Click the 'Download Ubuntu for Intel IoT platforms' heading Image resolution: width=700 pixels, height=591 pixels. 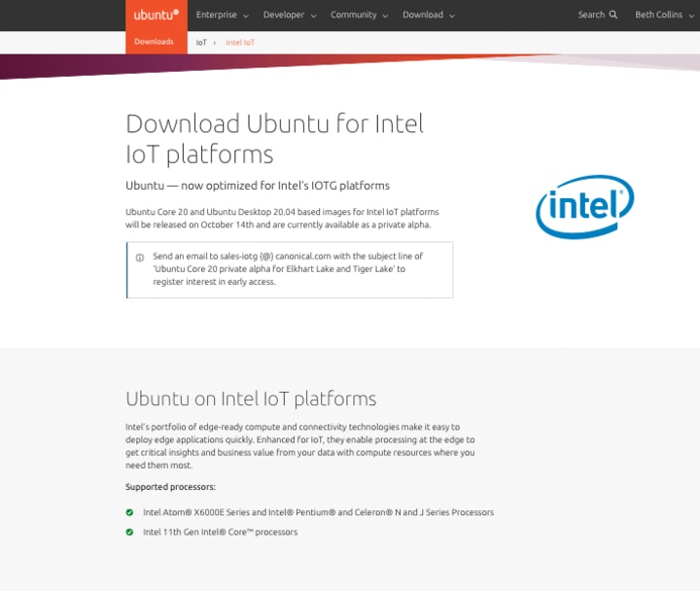click(274, 138)
